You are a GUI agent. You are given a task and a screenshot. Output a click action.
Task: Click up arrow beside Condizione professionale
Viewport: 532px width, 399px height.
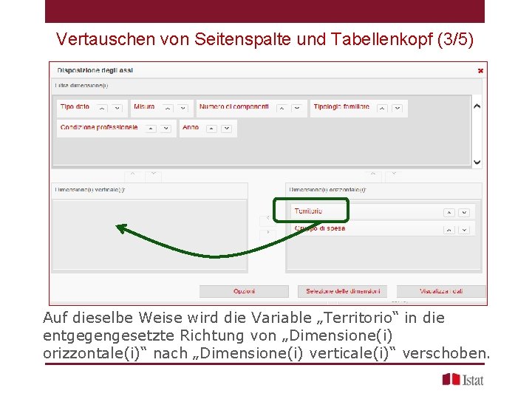[x=151, y=129]
